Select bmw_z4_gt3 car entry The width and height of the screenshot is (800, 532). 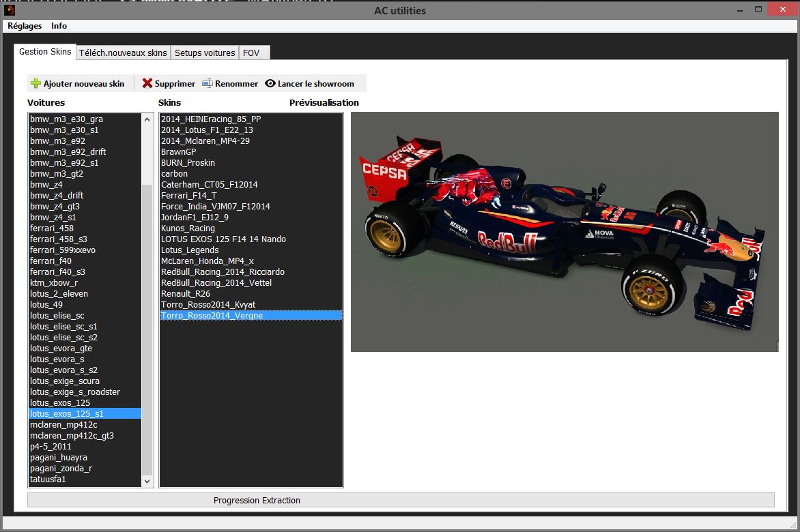tap(85, 207)
